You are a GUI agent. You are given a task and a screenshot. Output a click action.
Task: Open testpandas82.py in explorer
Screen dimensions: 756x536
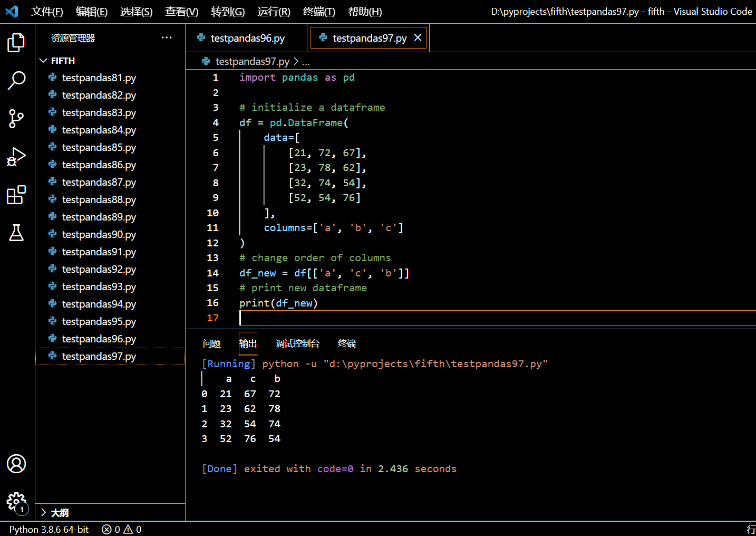tap(110, 95)
